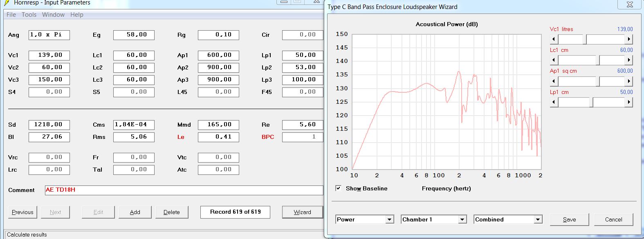Click the right arrow of Lp1 cm slider

(629, 102)
